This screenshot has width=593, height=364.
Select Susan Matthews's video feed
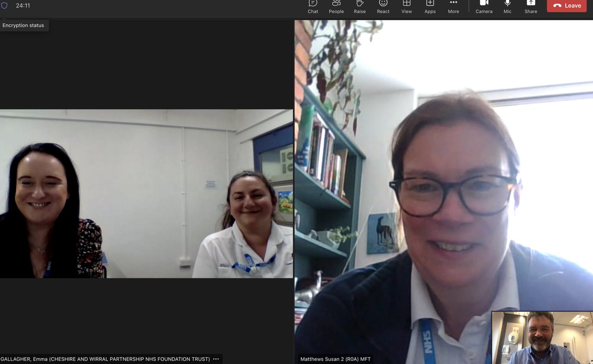443,192
